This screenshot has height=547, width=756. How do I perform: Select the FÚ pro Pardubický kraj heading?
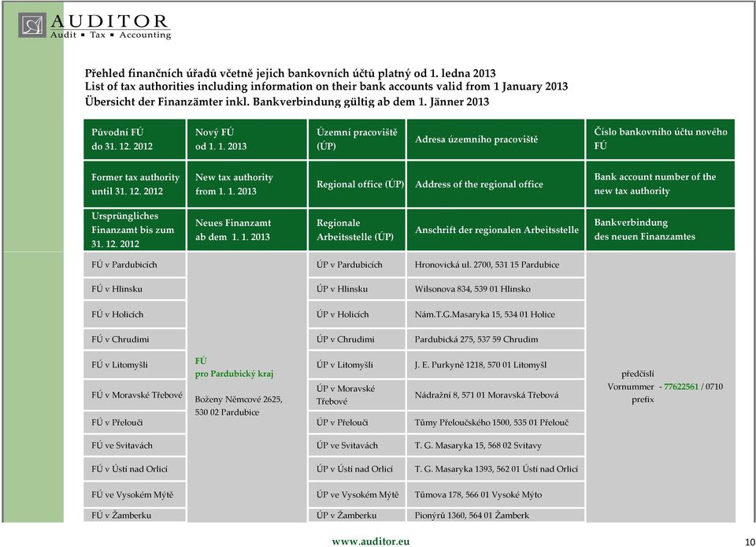[234, 368]
